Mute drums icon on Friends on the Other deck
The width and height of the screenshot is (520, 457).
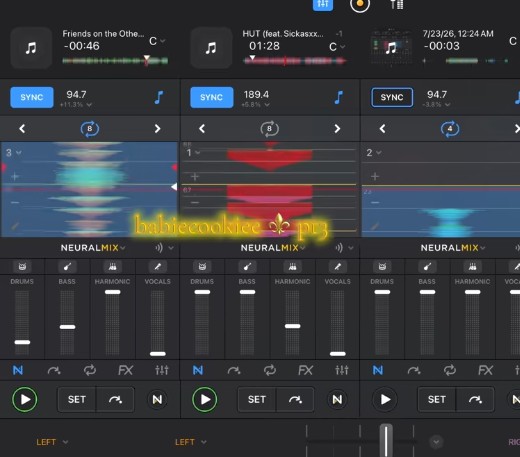click(x=22, y=267)
